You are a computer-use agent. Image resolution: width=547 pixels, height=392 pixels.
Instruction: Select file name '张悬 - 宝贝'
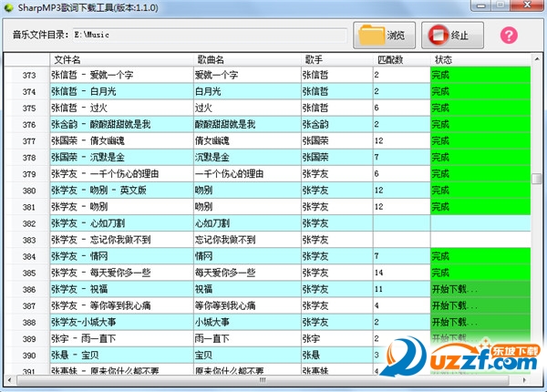pos(122,356)
